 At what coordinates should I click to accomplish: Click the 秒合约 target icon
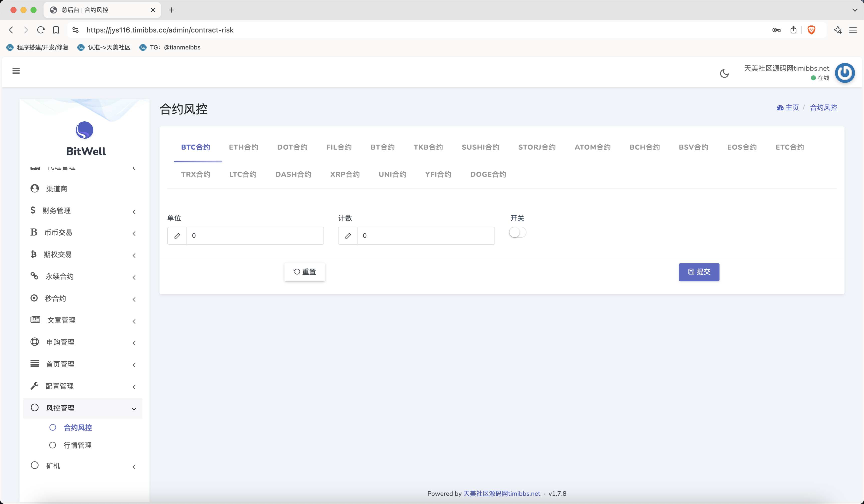34,298
